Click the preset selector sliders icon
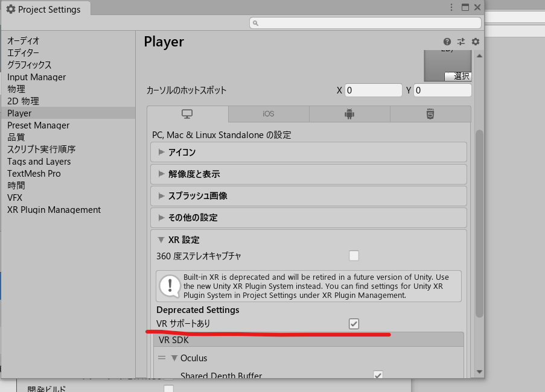545x392 pixels. (x=461, y=42)
